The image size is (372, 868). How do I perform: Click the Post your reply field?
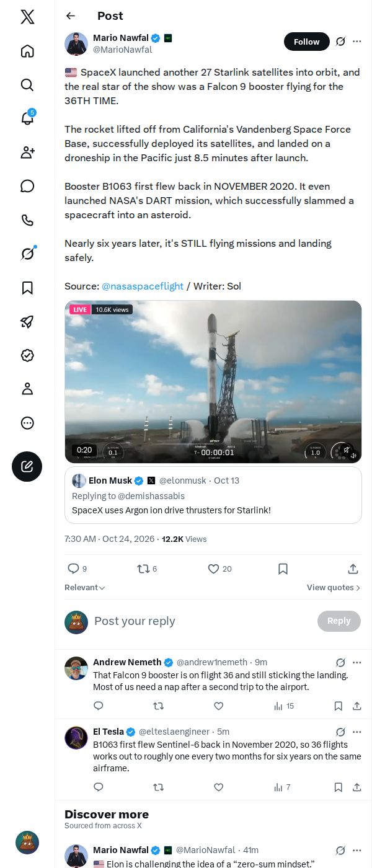202,621
